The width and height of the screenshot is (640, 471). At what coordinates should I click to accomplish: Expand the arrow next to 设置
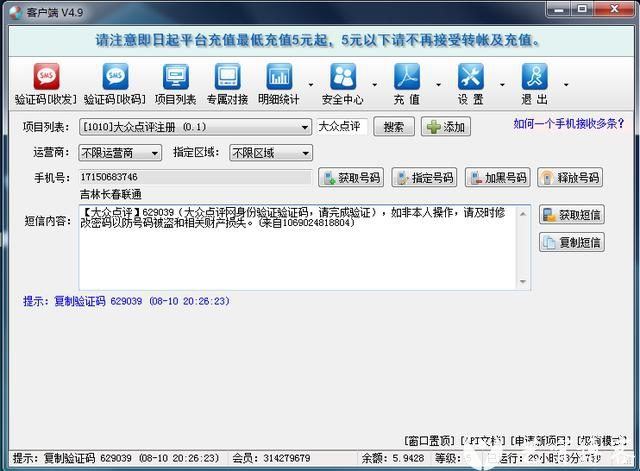502,85
